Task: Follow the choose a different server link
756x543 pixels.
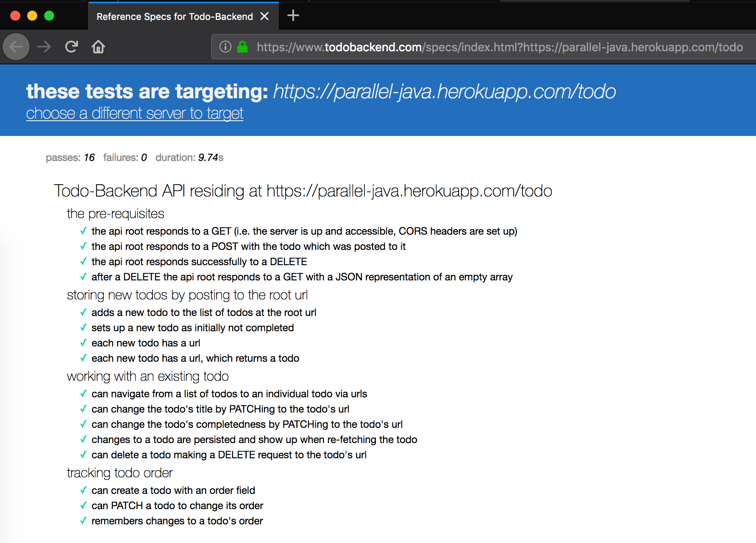Action: point(134,114)
